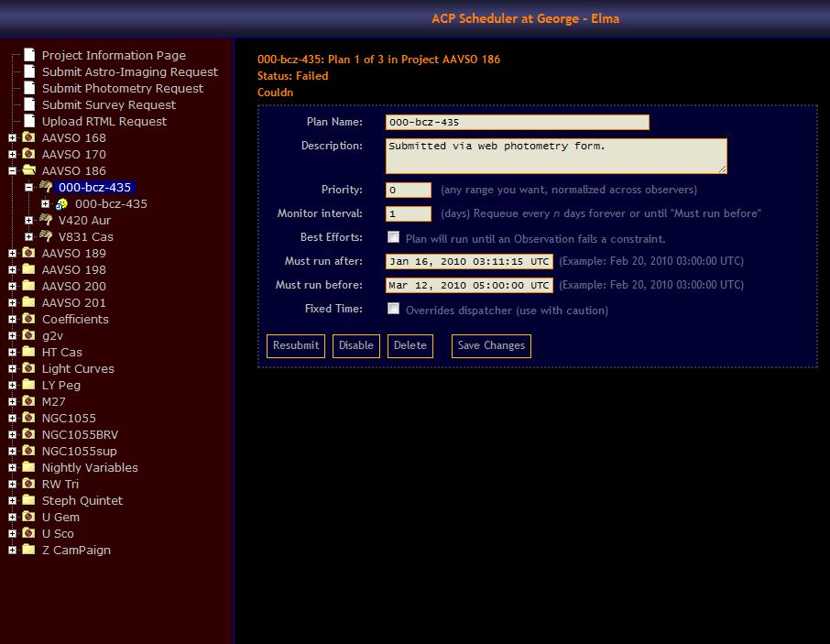Open Submit Photometry Request page

123,88
